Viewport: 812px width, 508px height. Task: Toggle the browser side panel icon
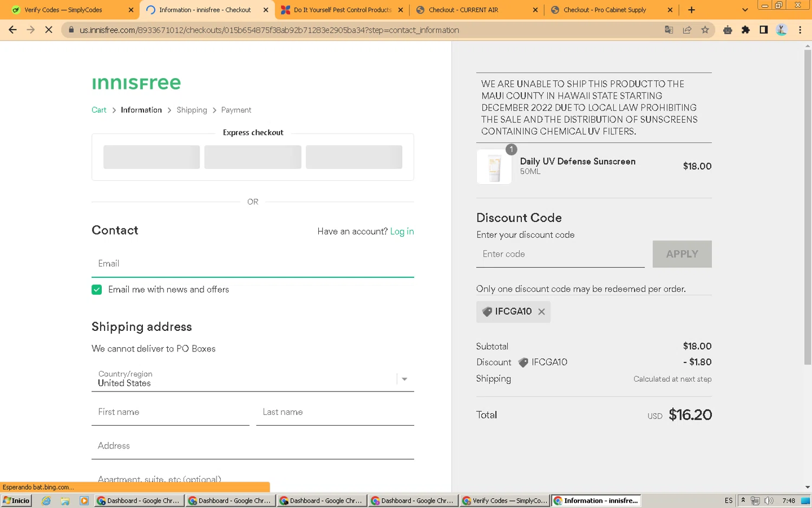763,30
